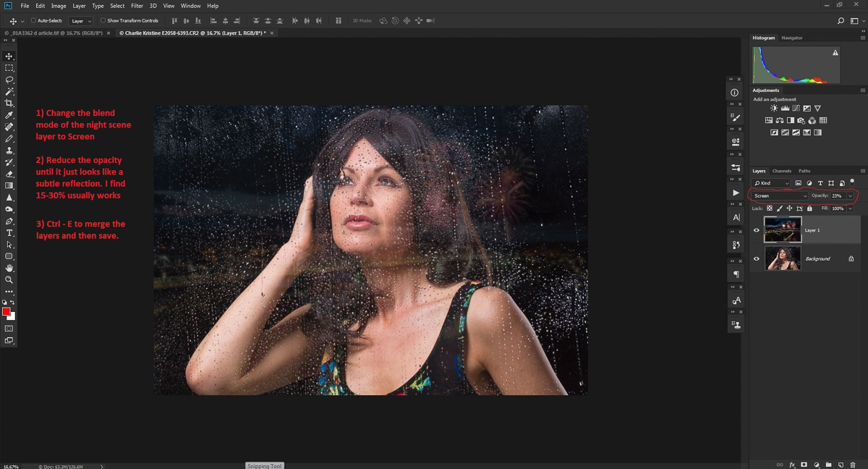Click the red foreground color swatch

tap(6, 312)
